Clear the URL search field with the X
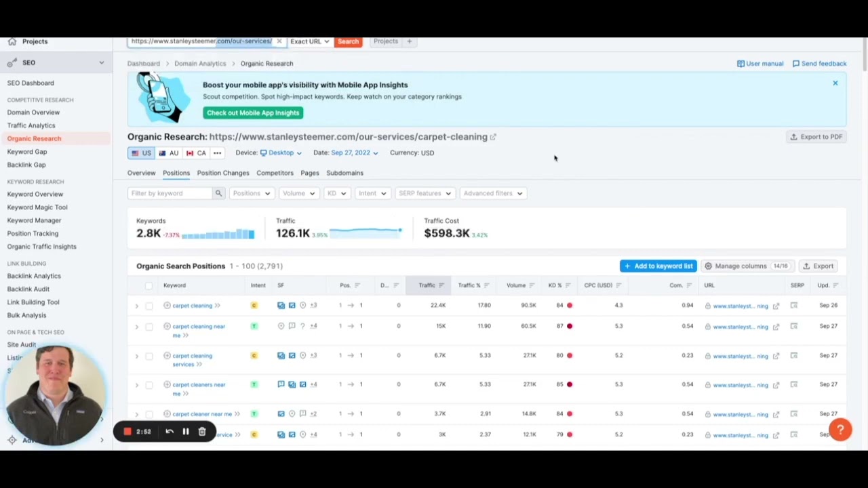 279,41
